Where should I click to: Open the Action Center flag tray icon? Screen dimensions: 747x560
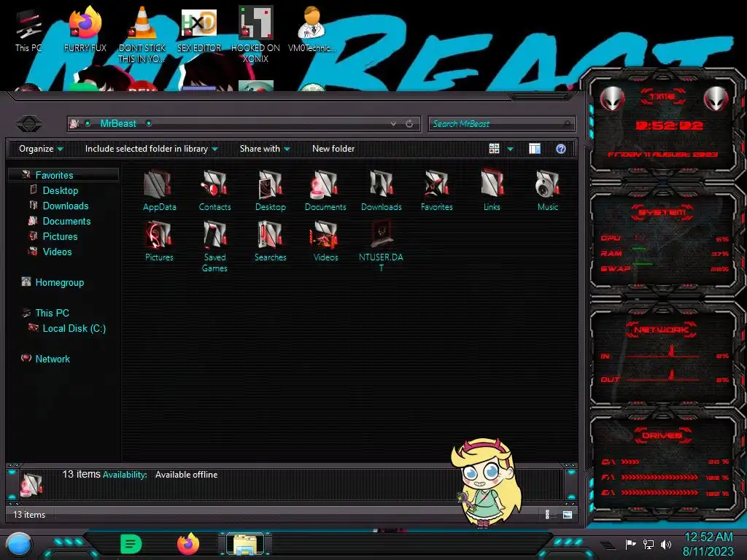click(x=630, y=544)
